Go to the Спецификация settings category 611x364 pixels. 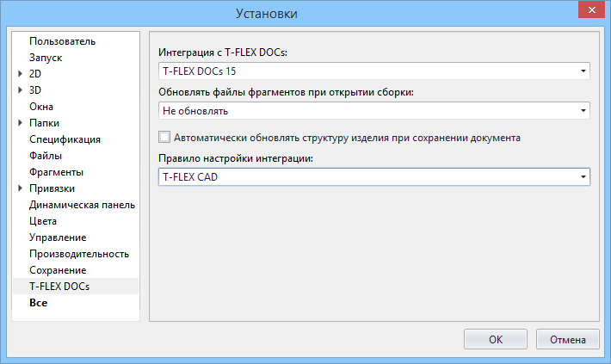point(65,139)
